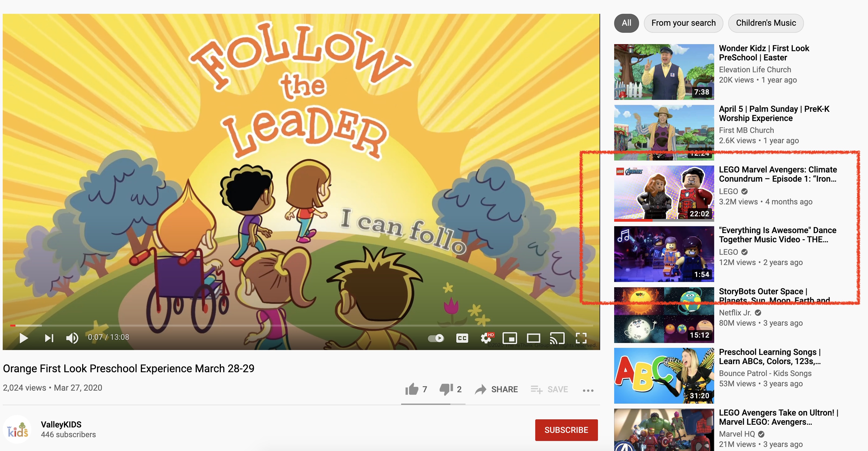Switch to theater mode

click(x=533, y=338)
